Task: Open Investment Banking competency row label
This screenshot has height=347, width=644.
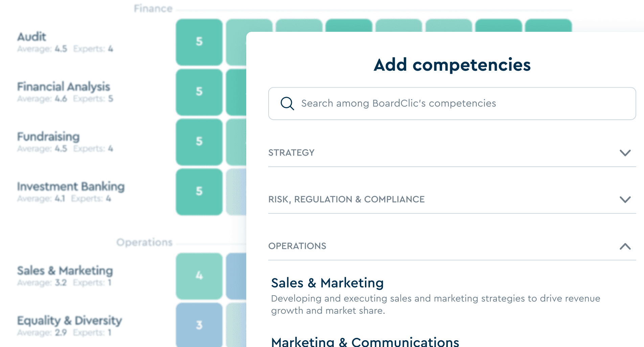Action: point(71,186)
